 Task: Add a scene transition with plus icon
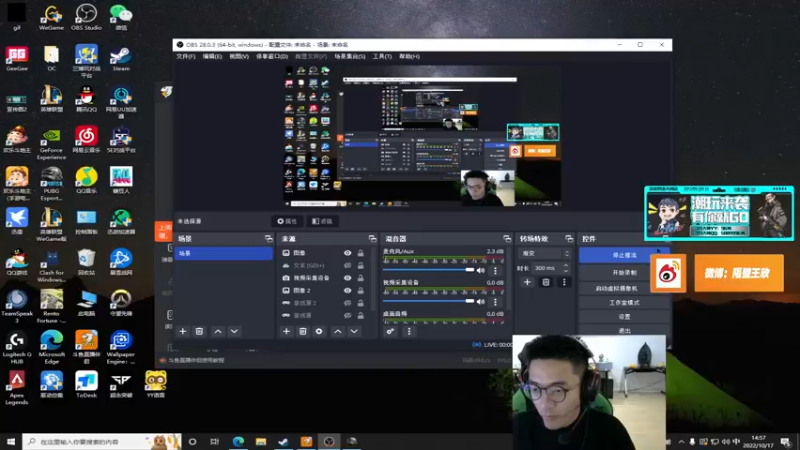coord(527,282)
